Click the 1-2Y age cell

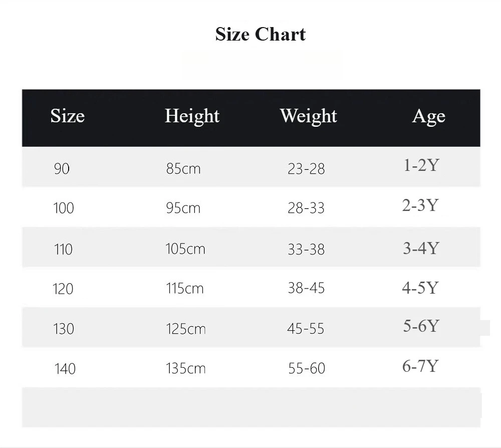click(x=421, y=165)
